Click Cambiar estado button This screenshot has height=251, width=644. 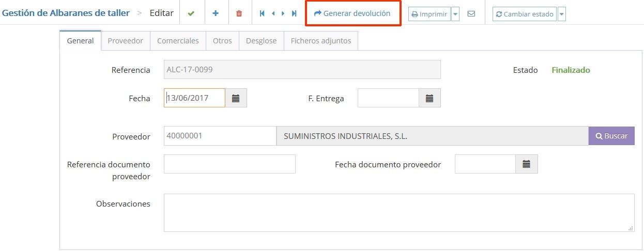point(525,14)
